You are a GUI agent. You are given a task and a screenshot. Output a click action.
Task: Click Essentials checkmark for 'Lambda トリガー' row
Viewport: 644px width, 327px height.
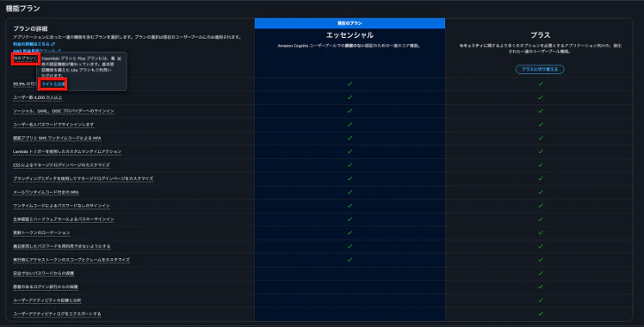tap(350, 151)
